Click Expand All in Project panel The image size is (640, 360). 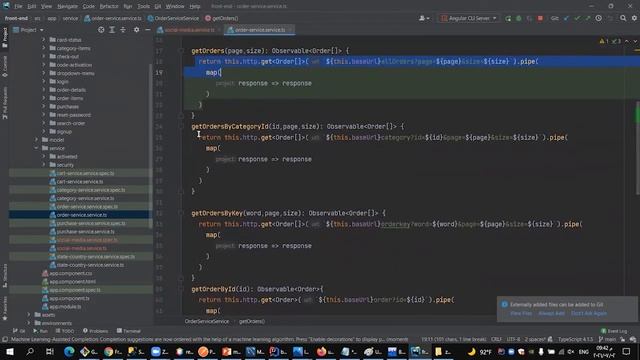coord(112,30)
